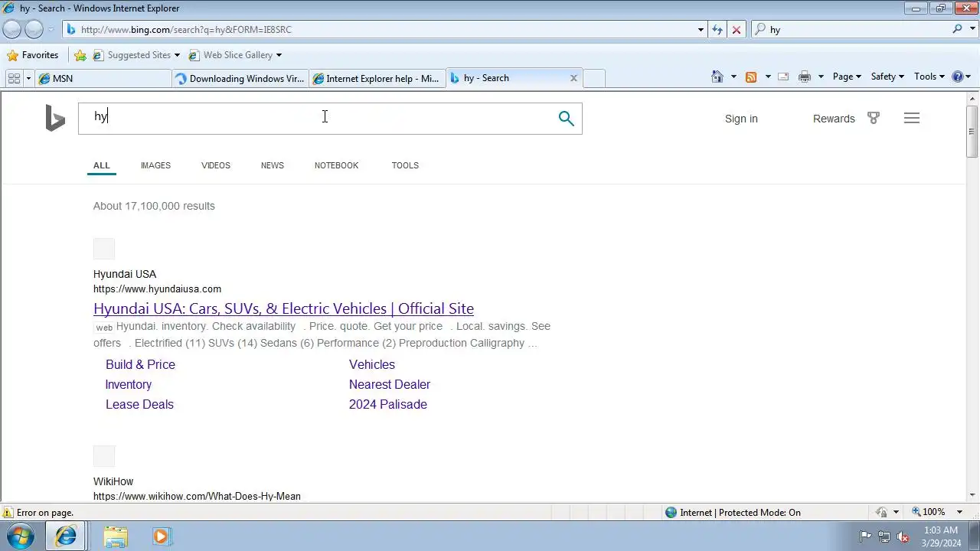Select the NEWS search tab
The height and width of the screenshot is (551, 980).
[272, 165]
